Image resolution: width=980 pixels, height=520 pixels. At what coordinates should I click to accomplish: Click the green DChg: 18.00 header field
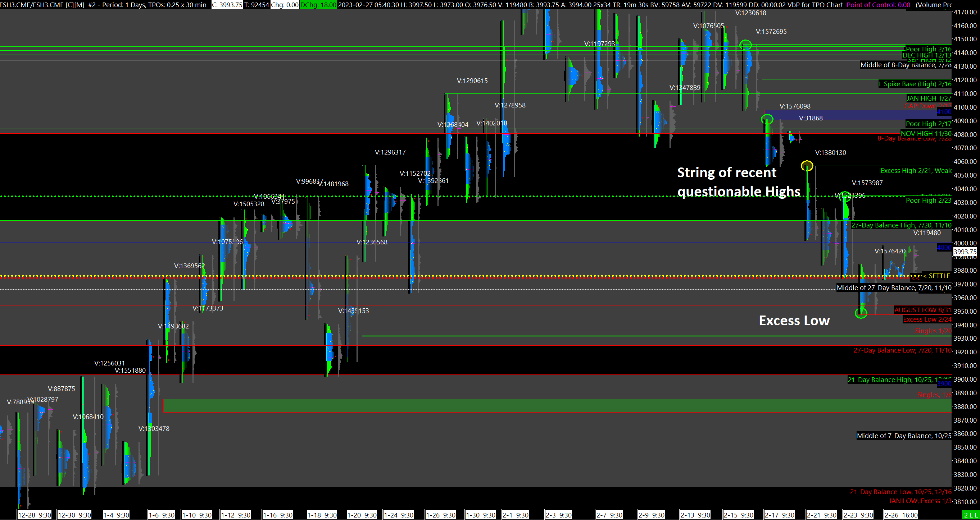point(318,5)
